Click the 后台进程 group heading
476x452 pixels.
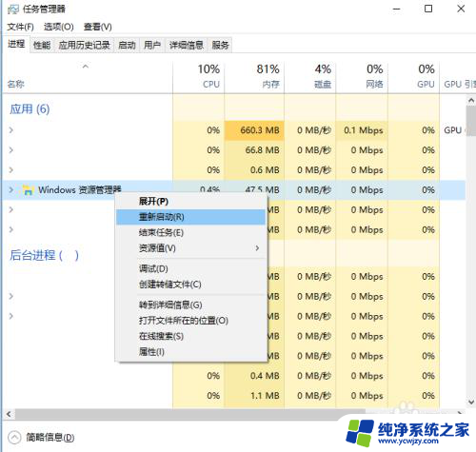(x=44, y=255)
